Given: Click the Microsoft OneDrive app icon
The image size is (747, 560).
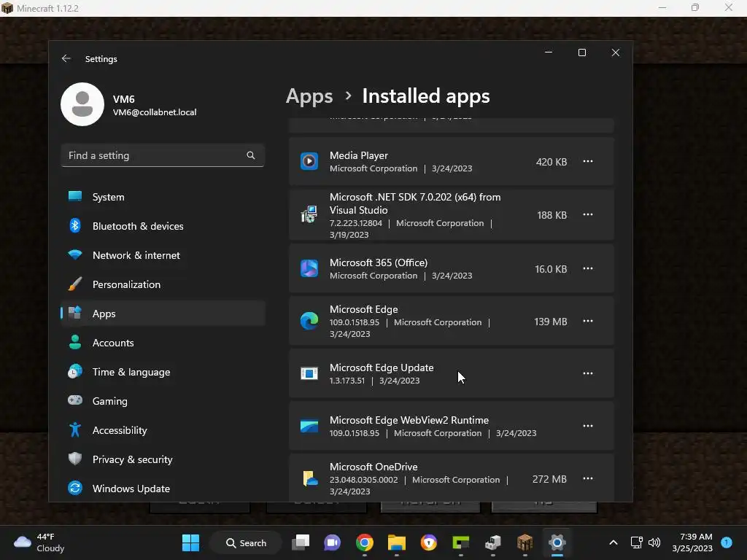Looking at the screenshot, I should [x=309, y=478].
